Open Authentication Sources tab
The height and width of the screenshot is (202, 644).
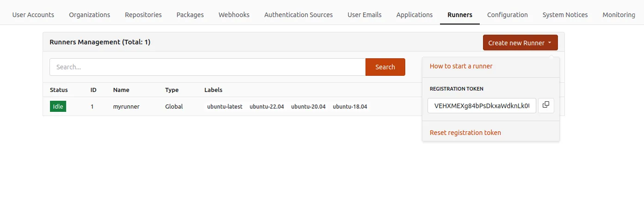click(298, 15)
